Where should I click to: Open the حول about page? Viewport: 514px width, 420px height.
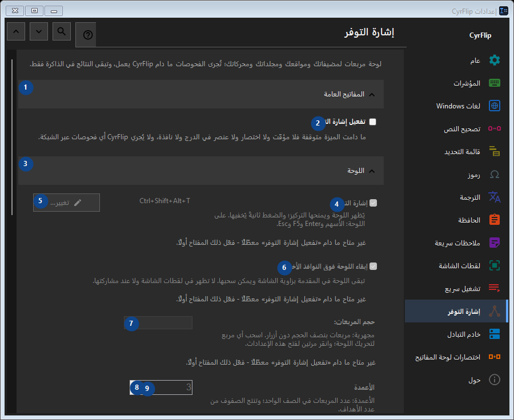456,379
